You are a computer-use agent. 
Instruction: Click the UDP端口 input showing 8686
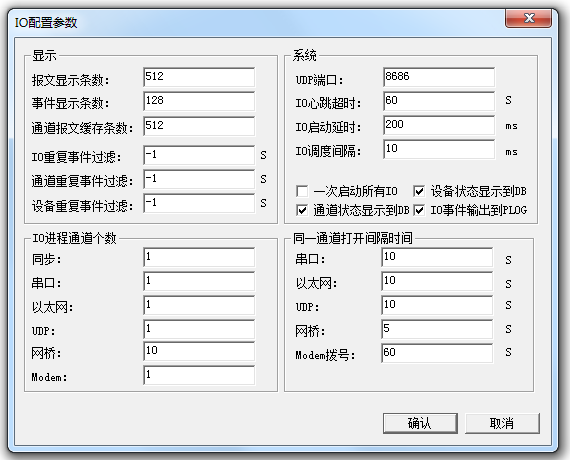pos(439,77)
